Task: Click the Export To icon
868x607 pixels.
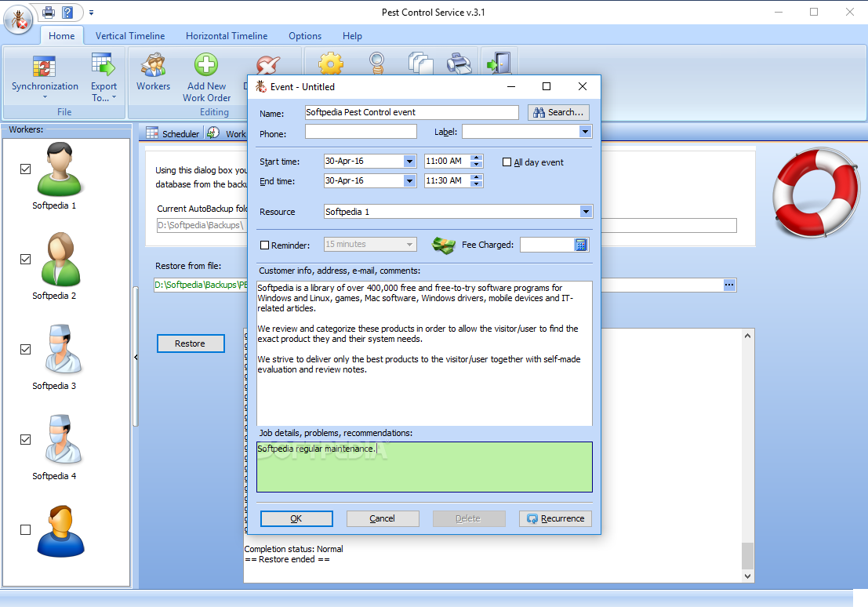Action: tap(104, 65)
